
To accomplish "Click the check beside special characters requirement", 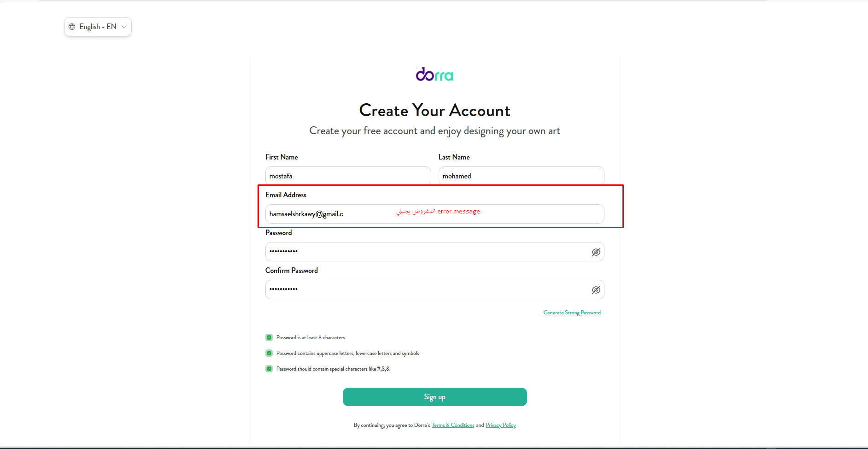I will [269, 369].
